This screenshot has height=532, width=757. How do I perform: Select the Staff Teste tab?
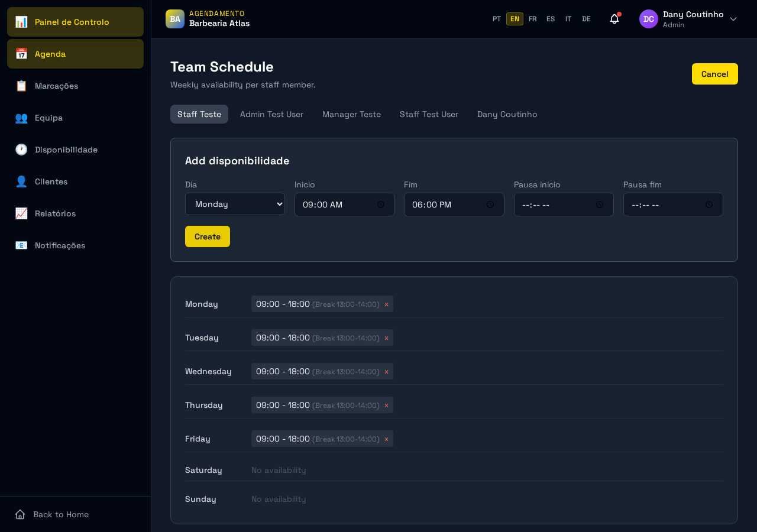point(199,114)
